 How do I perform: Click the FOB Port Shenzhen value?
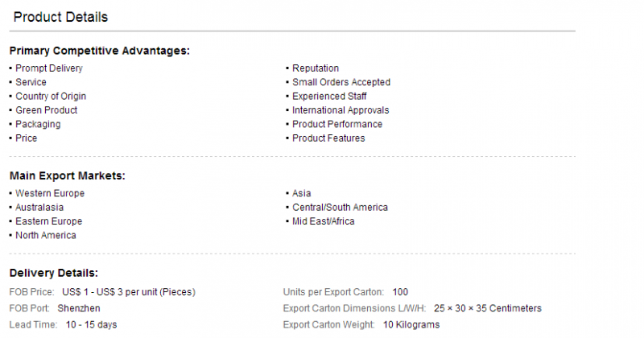click(x=79, y=308)
